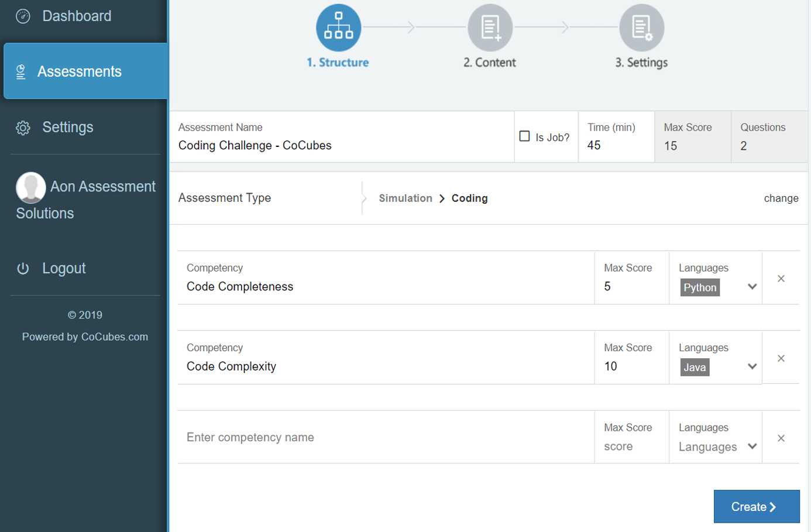The image size is (811, 532).
Task: Click the Python language tag
Action: (700, 287)
